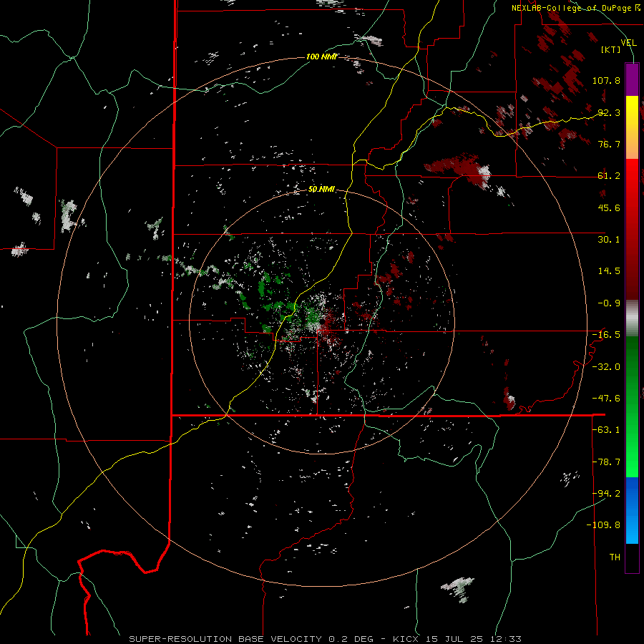
Task: Select the 61.2 legend value
Action: 609,176
